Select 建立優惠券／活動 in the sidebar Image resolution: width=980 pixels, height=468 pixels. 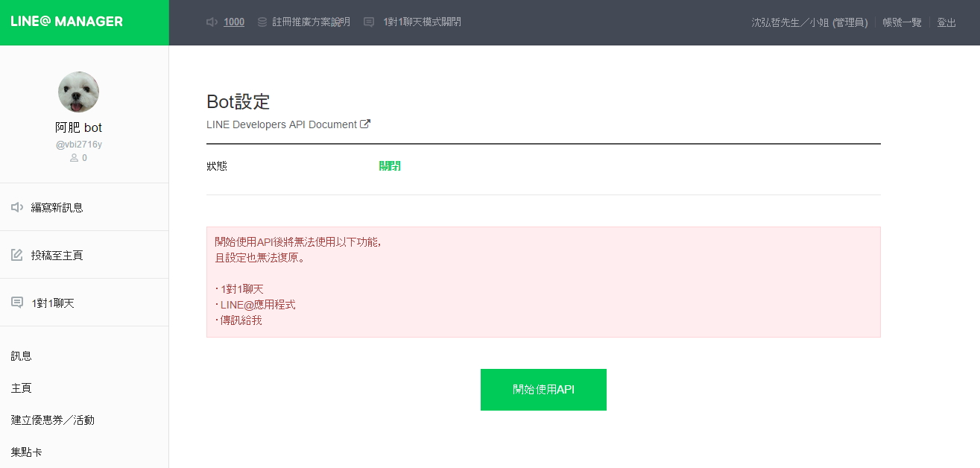[x=52, y=420]
